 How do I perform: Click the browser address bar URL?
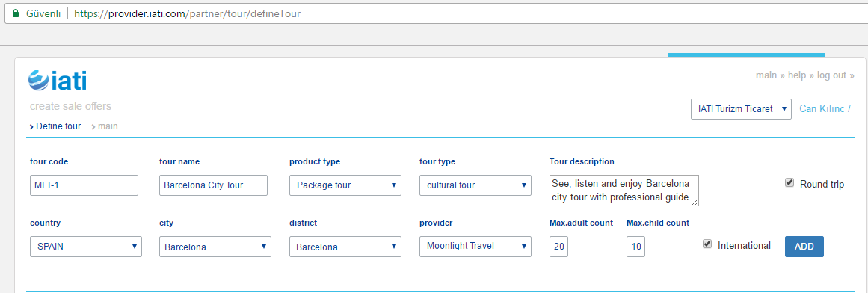187,13
